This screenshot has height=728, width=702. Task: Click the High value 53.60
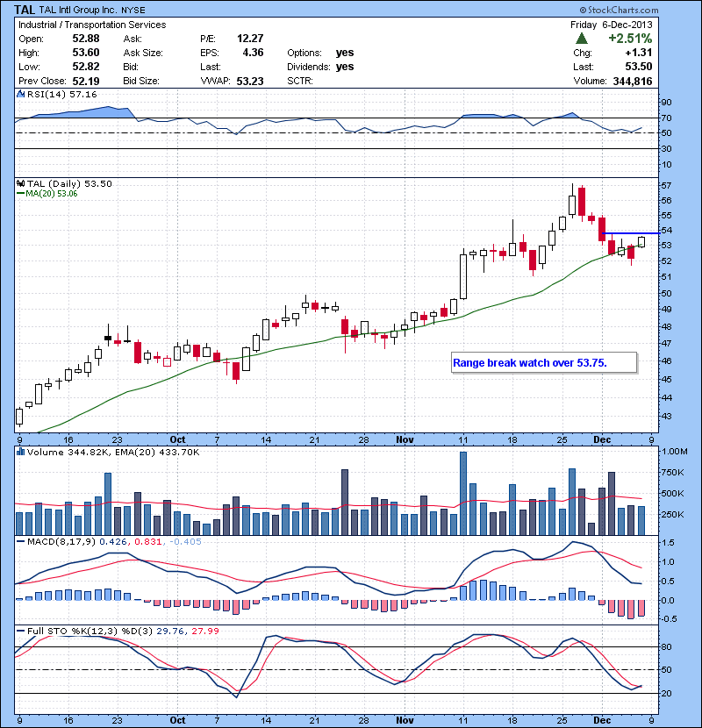tap(86, 53)
